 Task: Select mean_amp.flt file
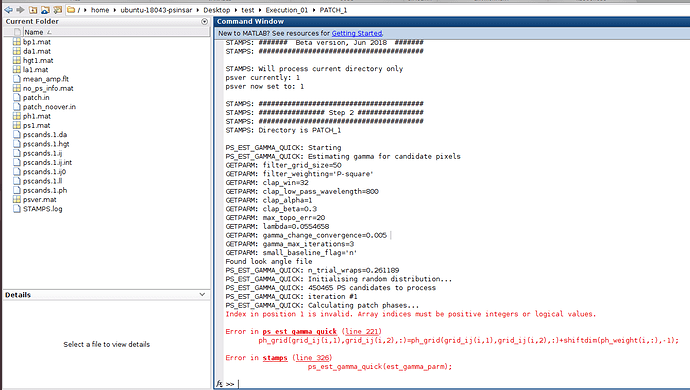click(x=46, y=79)
